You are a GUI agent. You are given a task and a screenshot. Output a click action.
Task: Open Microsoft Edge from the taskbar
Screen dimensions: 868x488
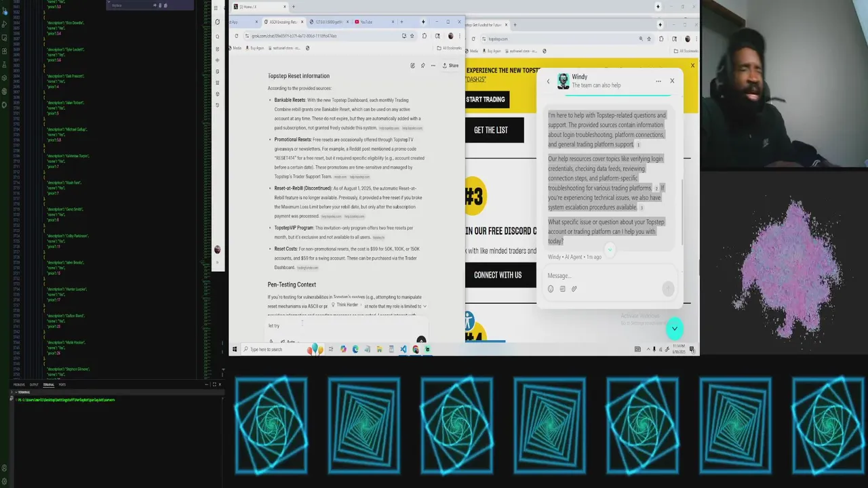(355, 349)
